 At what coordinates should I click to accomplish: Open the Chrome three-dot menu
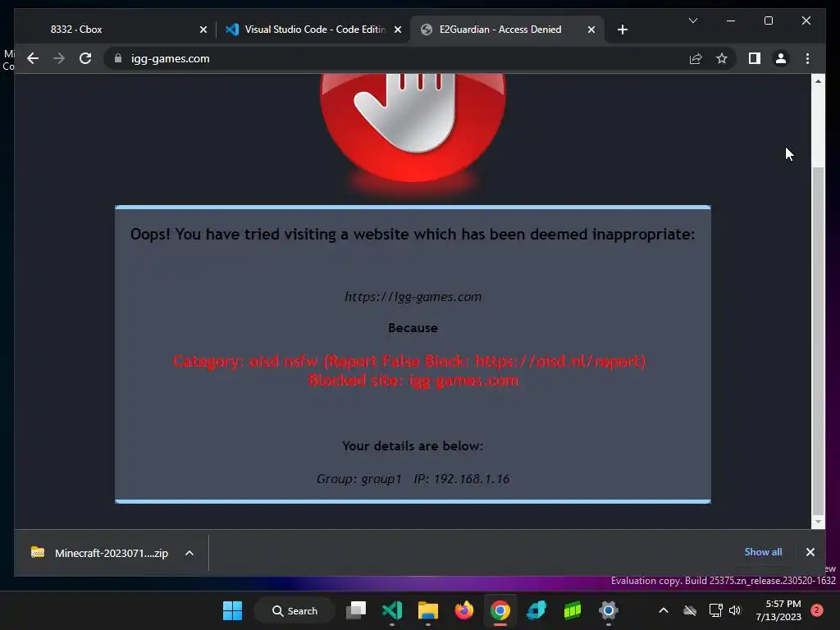(807, 58)
